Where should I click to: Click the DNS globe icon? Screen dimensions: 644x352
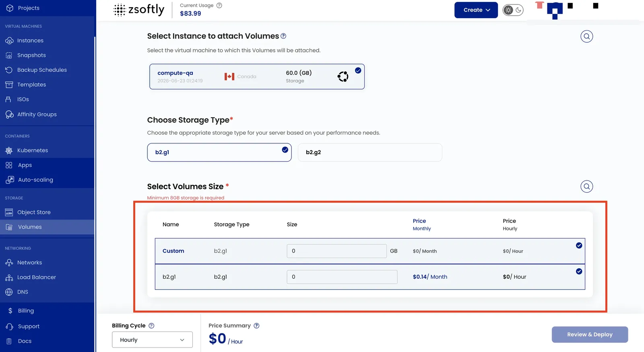click(x=9, y=292)
